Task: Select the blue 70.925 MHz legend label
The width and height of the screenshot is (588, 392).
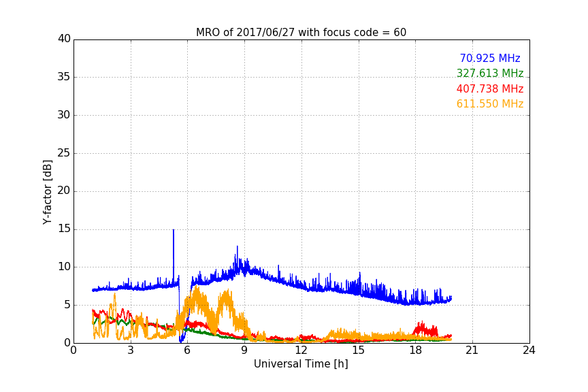Action: [x=490, y=58]
